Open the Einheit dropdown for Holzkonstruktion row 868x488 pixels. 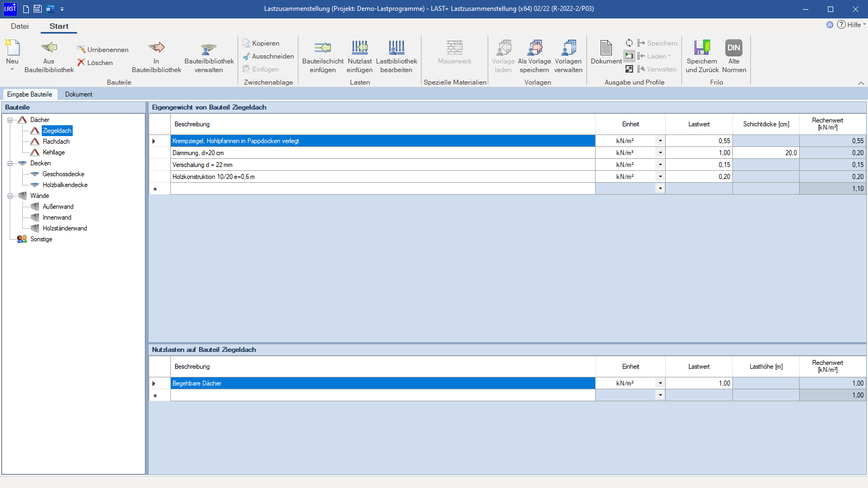tap(660, 177)
